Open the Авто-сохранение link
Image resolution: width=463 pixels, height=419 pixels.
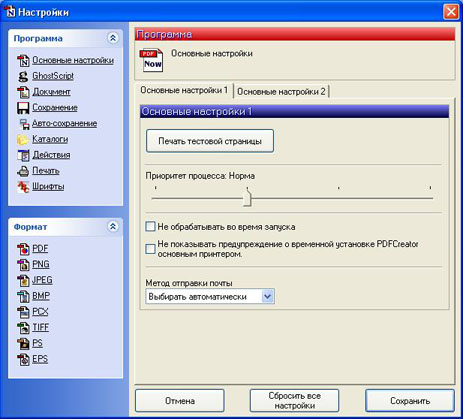coord(64,123)
